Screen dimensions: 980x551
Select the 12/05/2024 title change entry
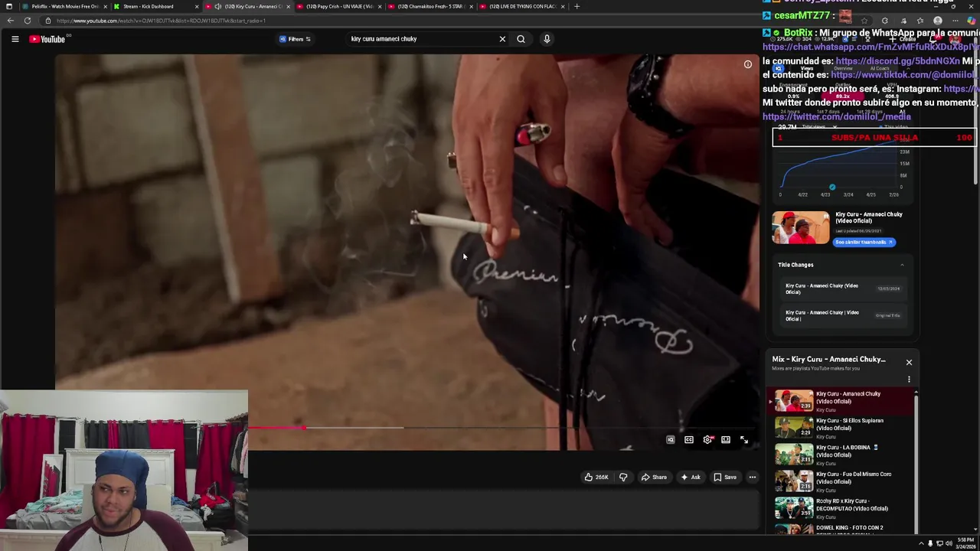click(x=842, y=289)
